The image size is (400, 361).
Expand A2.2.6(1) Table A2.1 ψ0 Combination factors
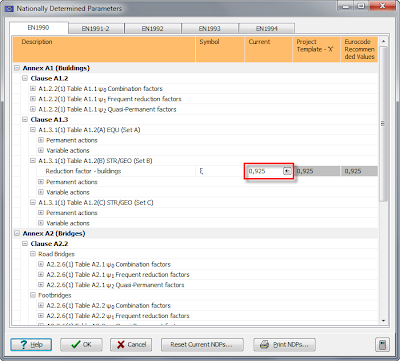pyautogui.click(x=41, y=264)
